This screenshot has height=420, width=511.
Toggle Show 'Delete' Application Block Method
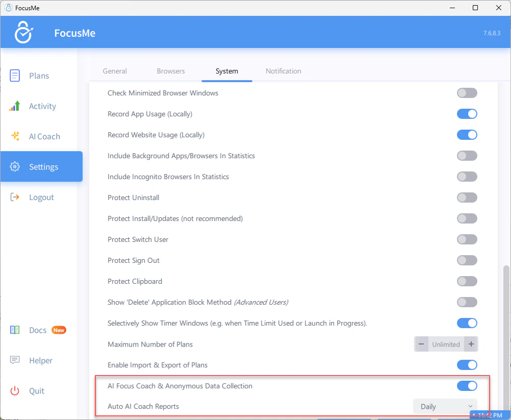(x=467, y=302)
